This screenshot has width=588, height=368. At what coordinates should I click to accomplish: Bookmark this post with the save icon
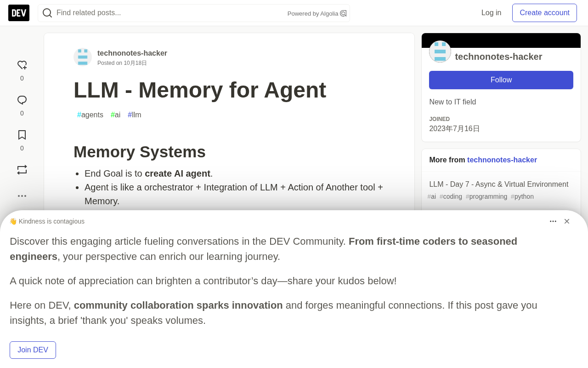[22, 135]
